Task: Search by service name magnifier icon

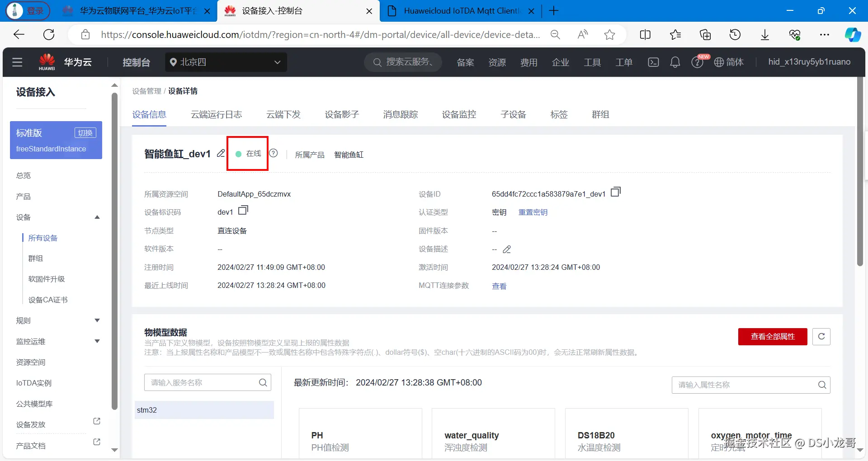Action: pos(263,383)
